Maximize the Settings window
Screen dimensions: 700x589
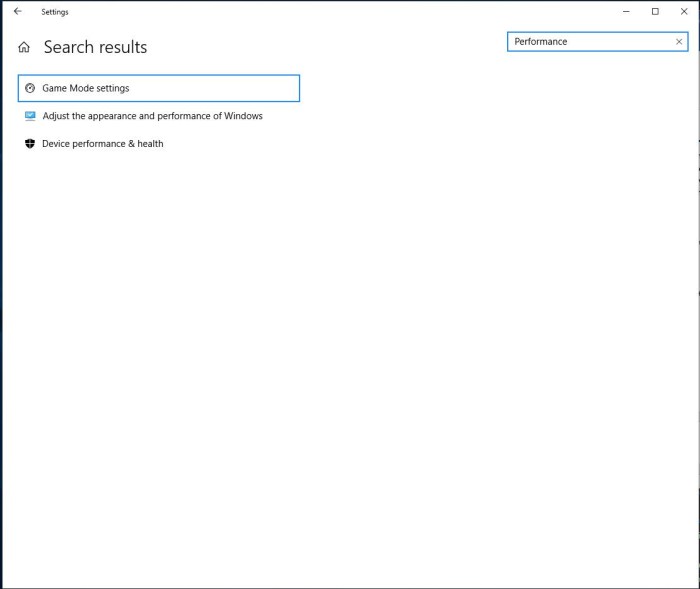(x=655, y=12)
